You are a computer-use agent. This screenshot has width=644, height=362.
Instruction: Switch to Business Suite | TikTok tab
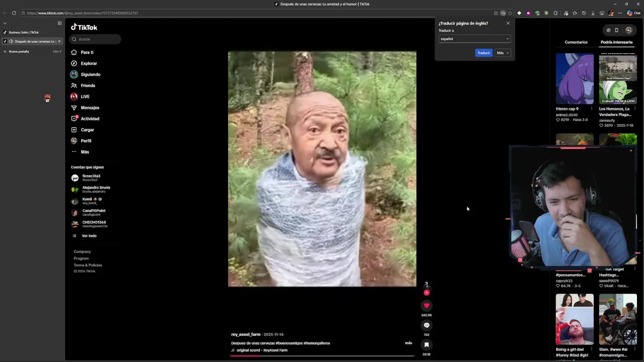[32, 32]
